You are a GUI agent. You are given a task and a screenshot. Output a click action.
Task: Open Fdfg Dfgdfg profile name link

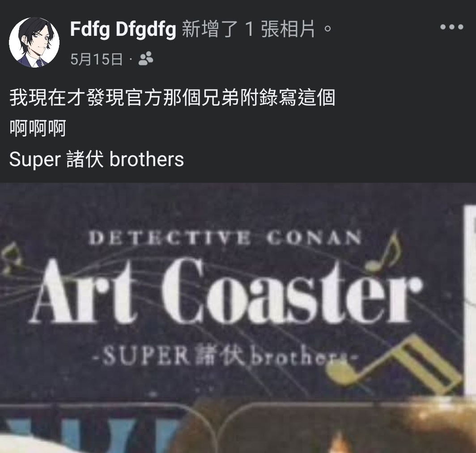click(123, 30)
